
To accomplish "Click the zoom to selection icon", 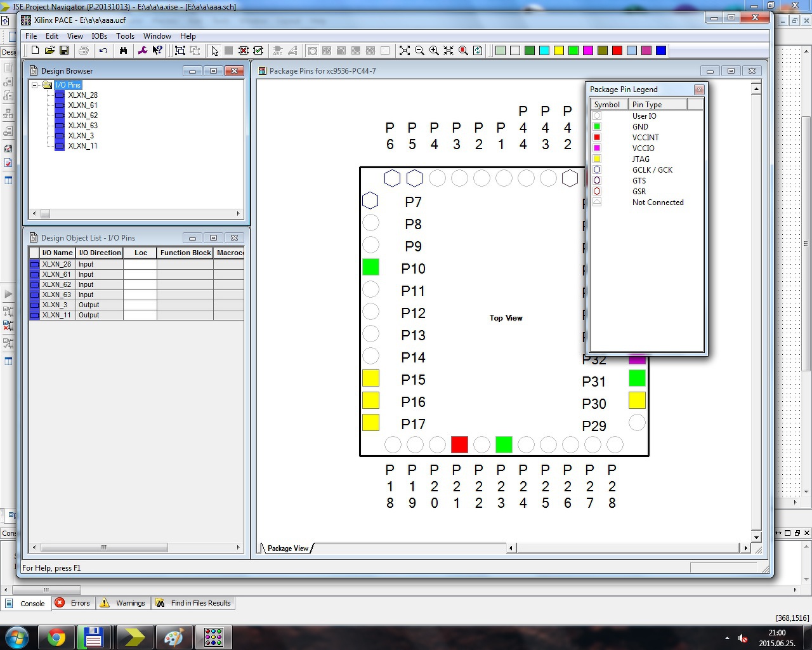I will pyautogui.click(x=449, y=51).
